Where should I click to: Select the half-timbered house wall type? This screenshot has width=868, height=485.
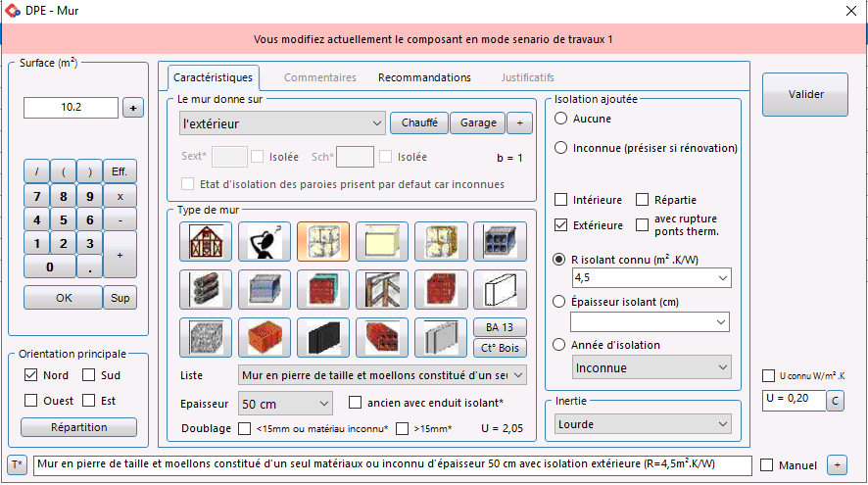[206, 241]
